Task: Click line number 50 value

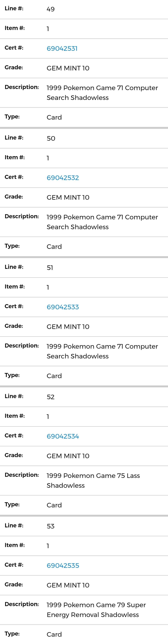Action: point(51,138)
